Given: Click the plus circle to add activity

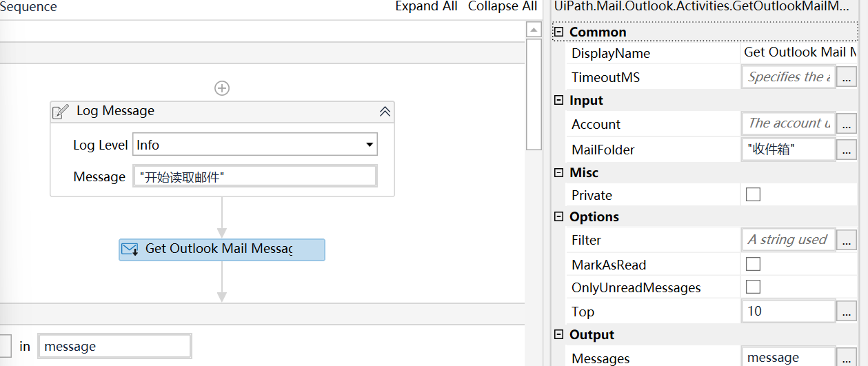Looking at the screenshot, I should point(222,88).
